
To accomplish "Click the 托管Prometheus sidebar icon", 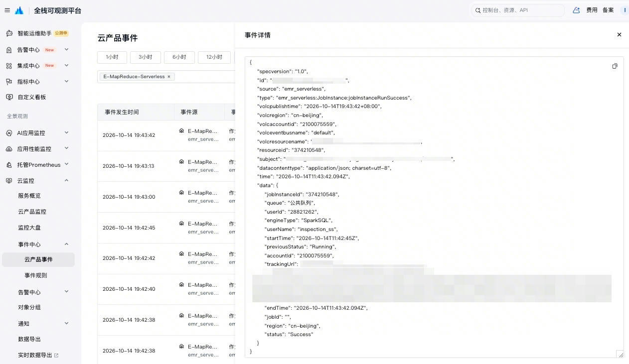I will click(x=9, y=165).
